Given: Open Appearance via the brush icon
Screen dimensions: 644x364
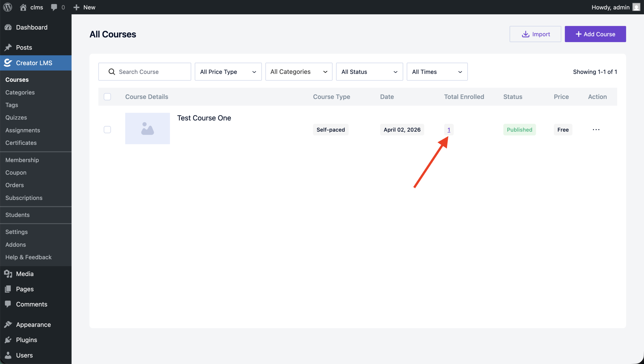Looking at the screenshot, I should click(8, 324).
